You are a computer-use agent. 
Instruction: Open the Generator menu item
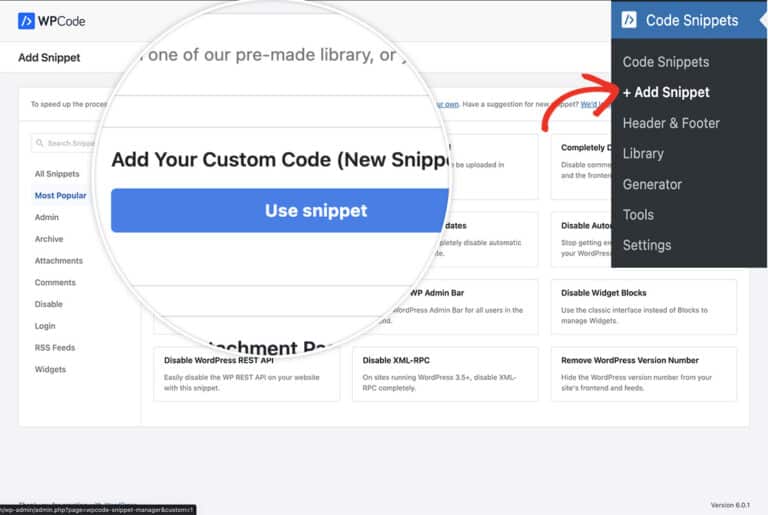coord(652,184)
